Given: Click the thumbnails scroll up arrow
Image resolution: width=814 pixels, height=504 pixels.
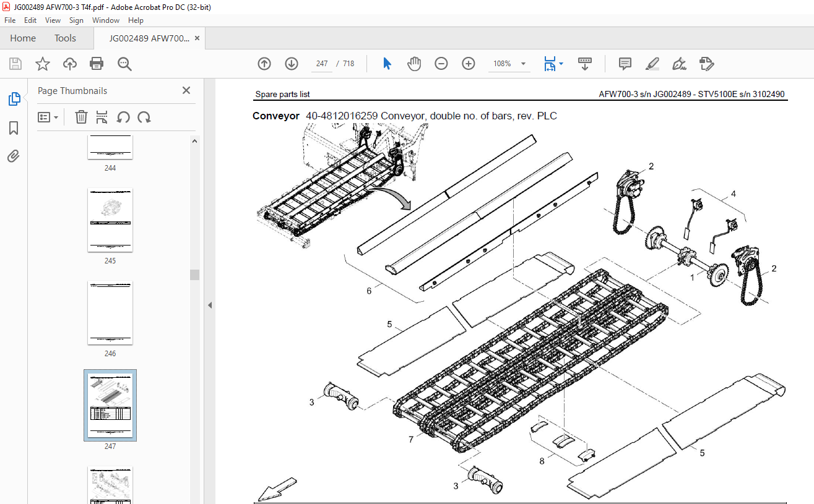Looking at the screenshot, I should 195,140.
